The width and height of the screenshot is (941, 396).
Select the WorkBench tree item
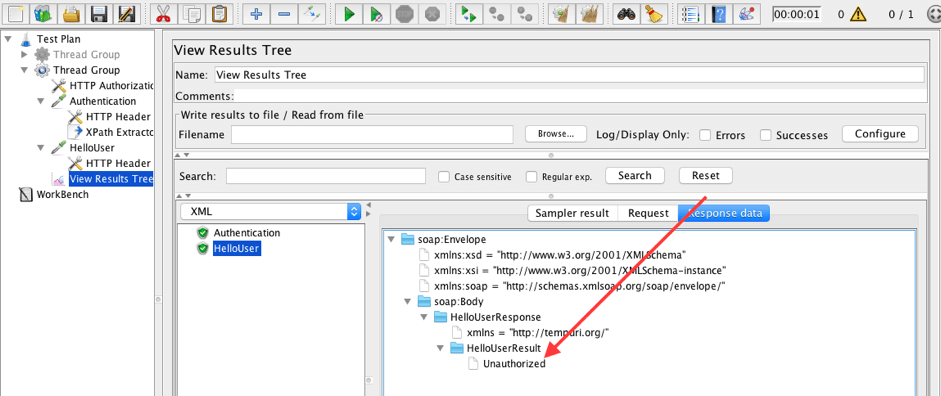tap(62, 194)
